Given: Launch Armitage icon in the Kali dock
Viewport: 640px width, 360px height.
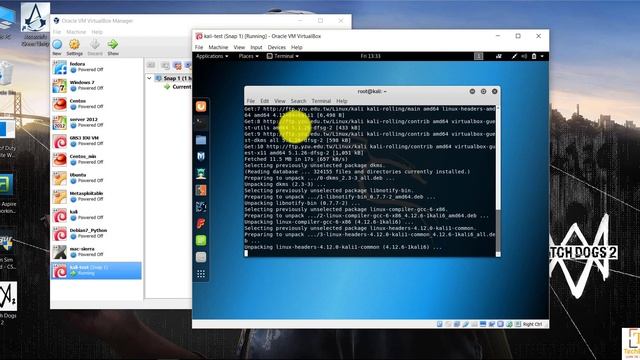Looking at the screenshot, I should click(201, 173).
